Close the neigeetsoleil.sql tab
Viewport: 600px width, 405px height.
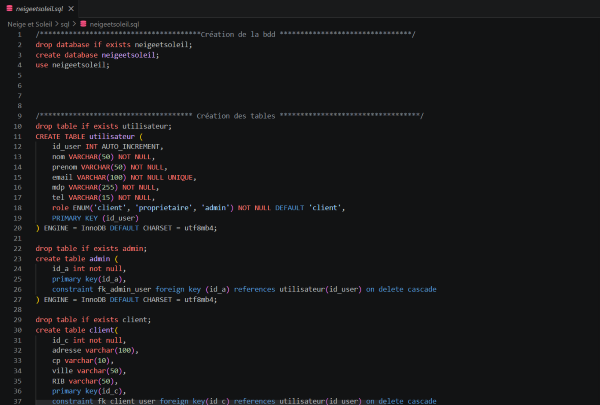coord(71,8)
